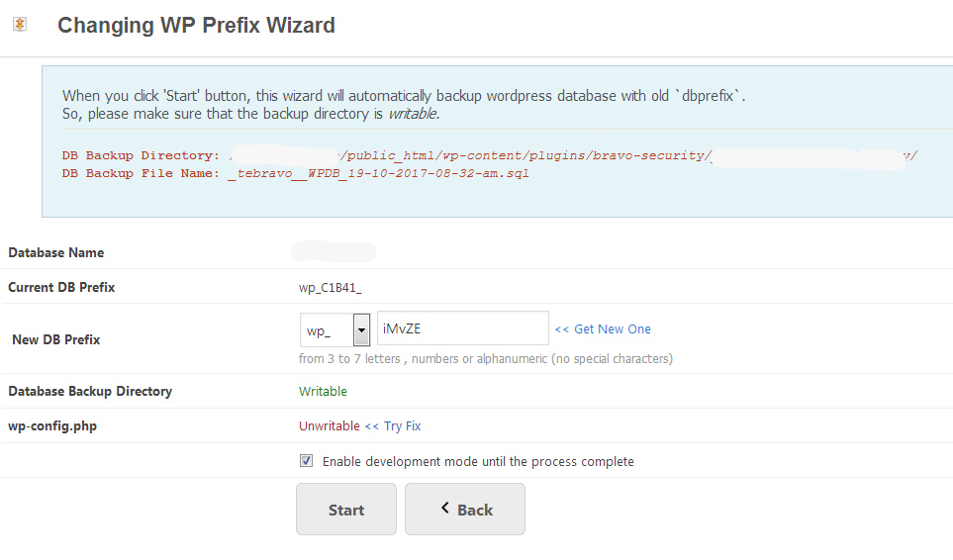Select the wp_ combo box text area
This screenshot has width=953, height=560.
(327, 329)
